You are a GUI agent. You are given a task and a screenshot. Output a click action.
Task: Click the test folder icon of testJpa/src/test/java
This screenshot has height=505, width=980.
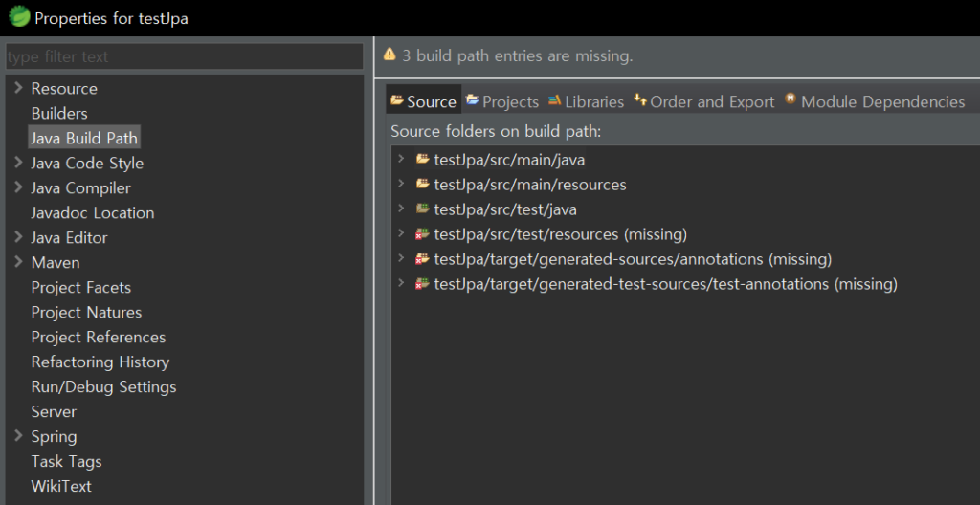tap(422, 209)
